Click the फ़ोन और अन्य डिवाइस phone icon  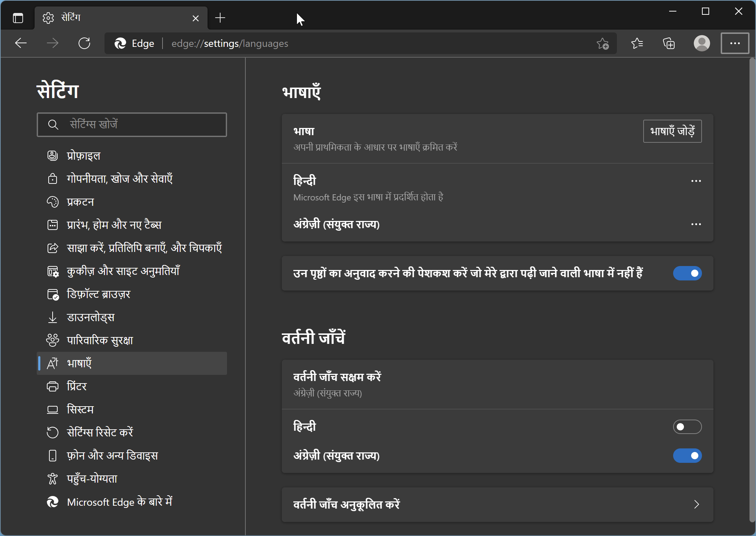tap(53, 456)
